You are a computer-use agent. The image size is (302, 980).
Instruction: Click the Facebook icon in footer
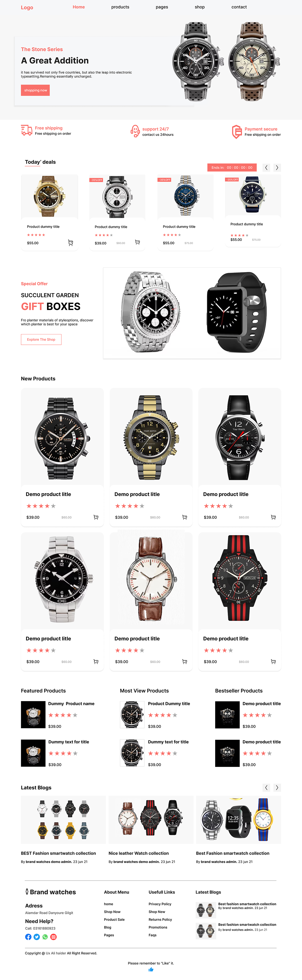point(28,937)
